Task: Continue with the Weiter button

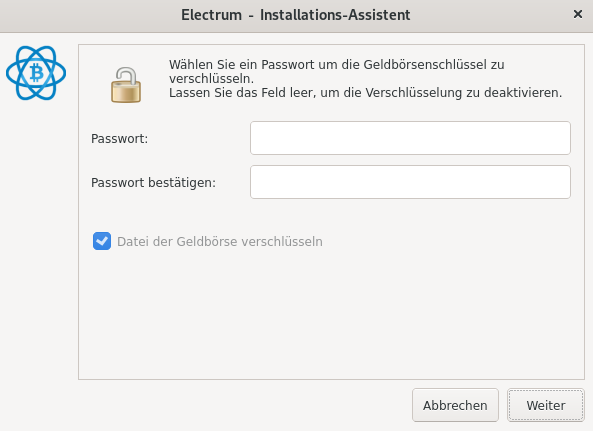Action: point(546,405)
